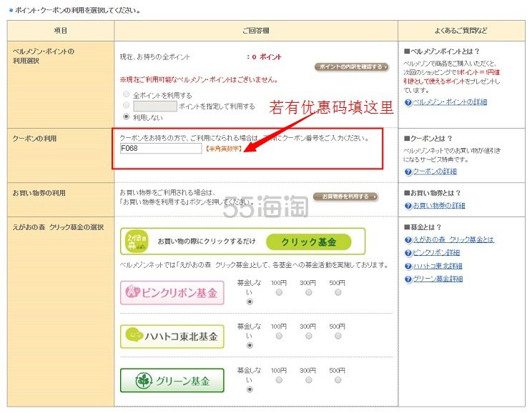Click the ピンクリボン基金 banner
This screenshot has height=413, width=532.
(x=172, y=293)
